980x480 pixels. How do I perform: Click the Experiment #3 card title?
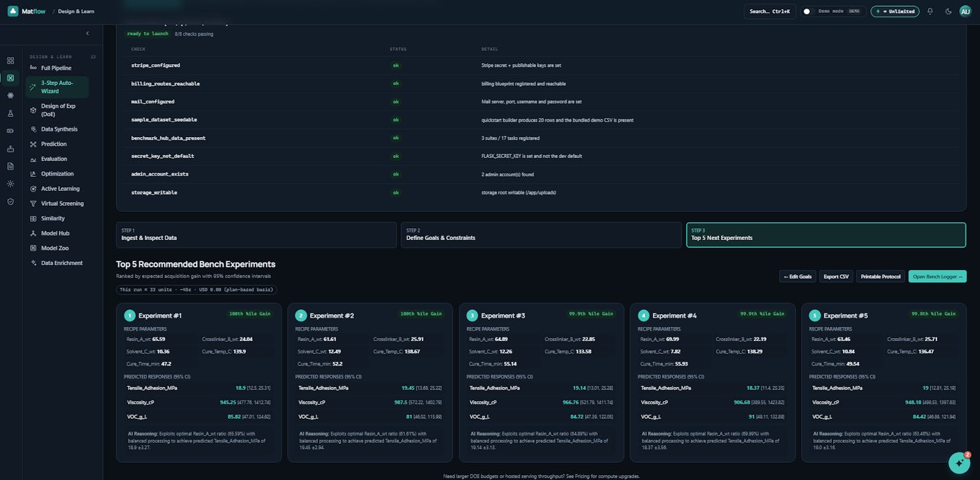(503, 316)
